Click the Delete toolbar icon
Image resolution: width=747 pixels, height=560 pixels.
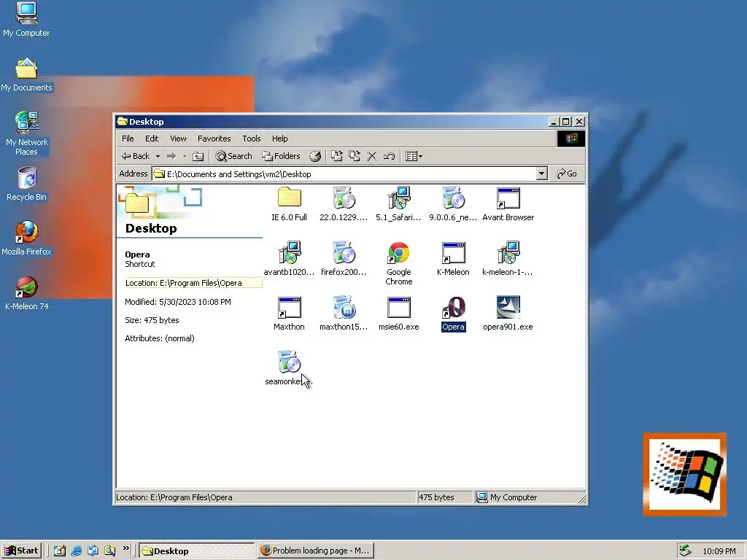pos(371,156)
